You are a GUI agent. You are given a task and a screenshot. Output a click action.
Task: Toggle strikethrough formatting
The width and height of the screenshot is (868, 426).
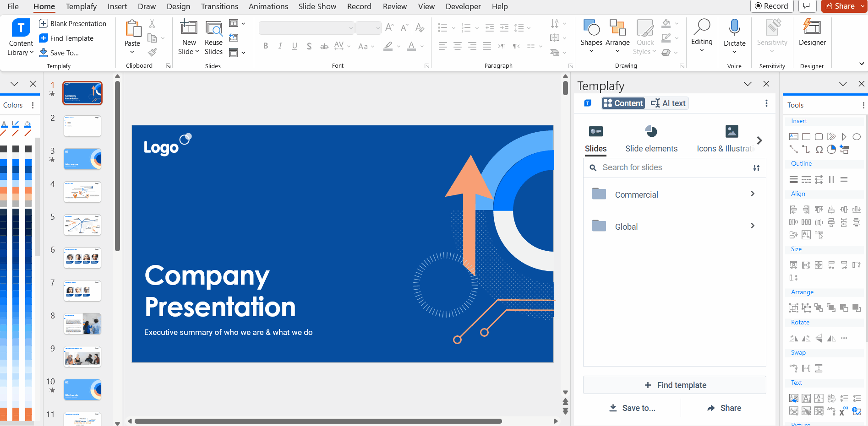pos(324,46)
